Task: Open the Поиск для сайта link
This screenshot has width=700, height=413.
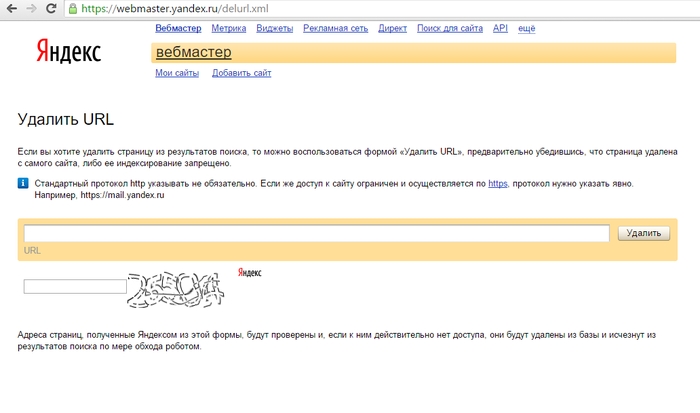Action: [450, 28]
